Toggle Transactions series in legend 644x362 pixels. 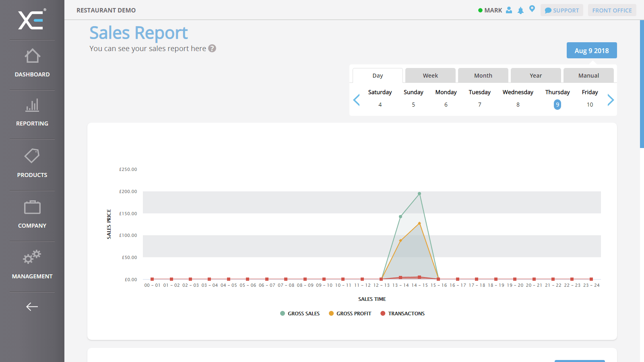402,314
